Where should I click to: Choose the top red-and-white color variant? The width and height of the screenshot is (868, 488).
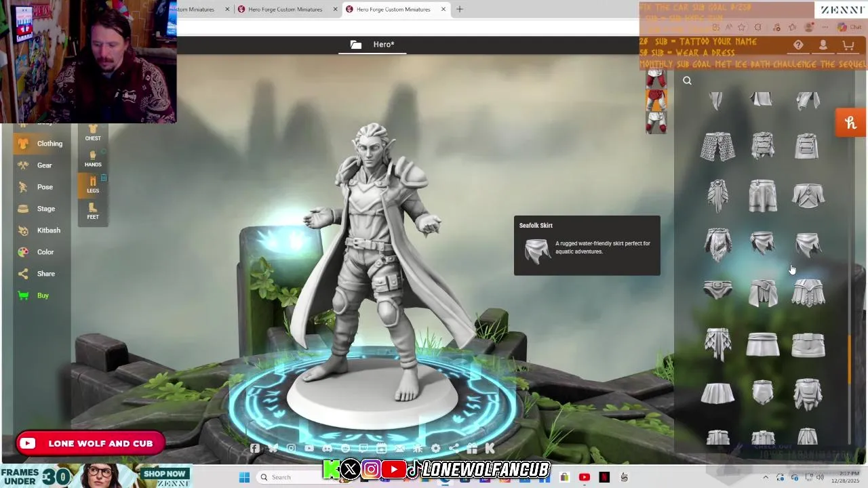point(656,79)
